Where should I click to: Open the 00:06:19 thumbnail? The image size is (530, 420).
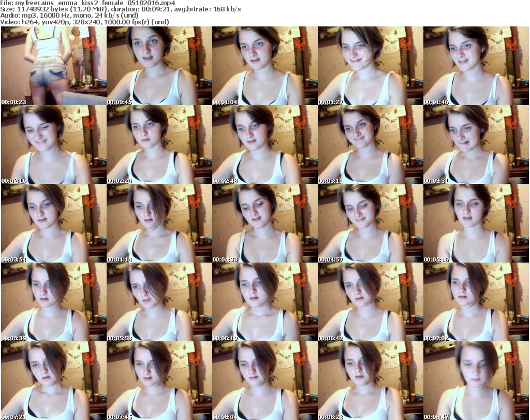coord(264,302)
